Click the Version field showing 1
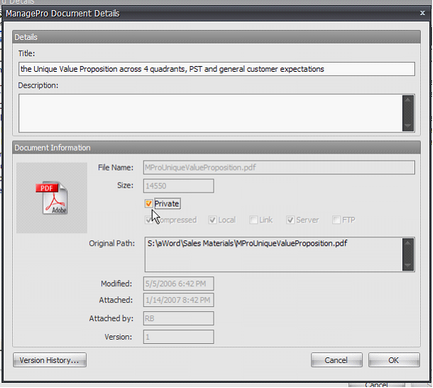This screenshot has width=433, height=388. (x=178, y=337)
